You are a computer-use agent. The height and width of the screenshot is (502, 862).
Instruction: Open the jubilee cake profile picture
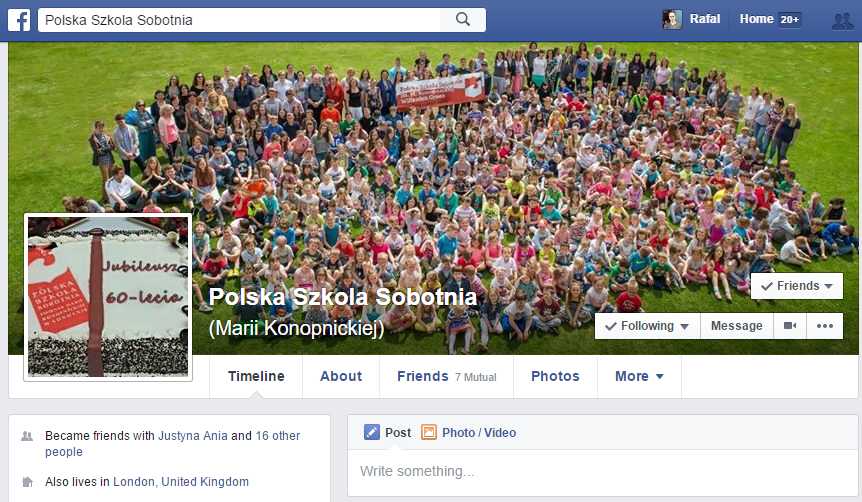click(108, 297)
